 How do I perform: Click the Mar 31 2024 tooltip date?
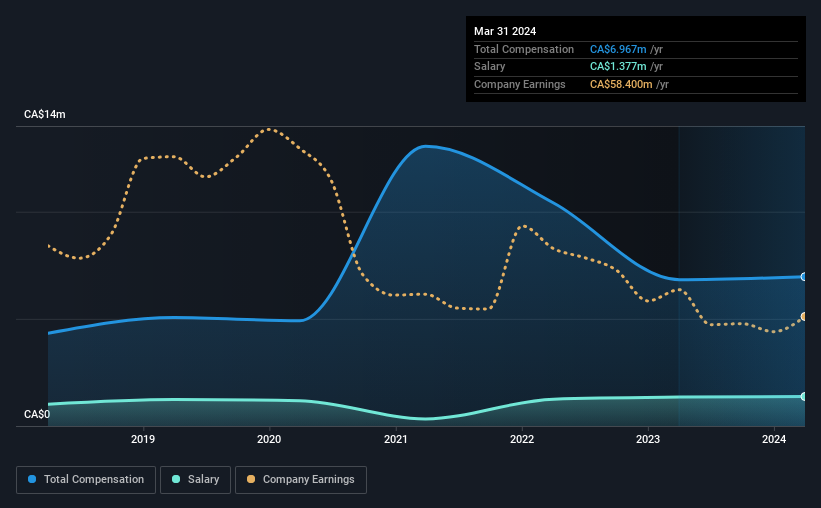[505, 31]
